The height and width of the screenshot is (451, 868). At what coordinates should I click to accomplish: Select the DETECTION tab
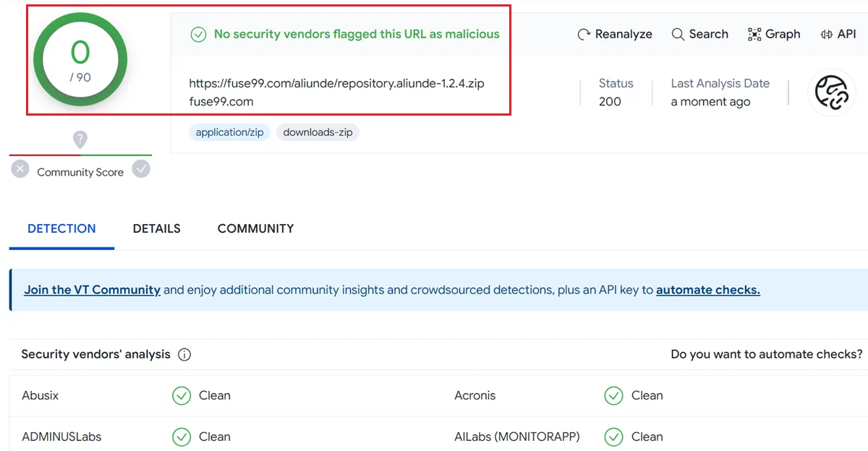[x=61, y=228]
